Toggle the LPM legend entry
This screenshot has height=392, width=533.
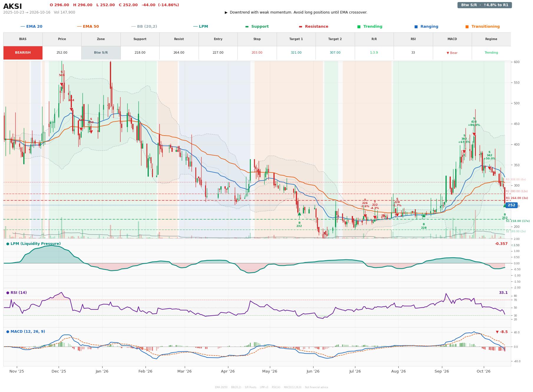point(201,27)
